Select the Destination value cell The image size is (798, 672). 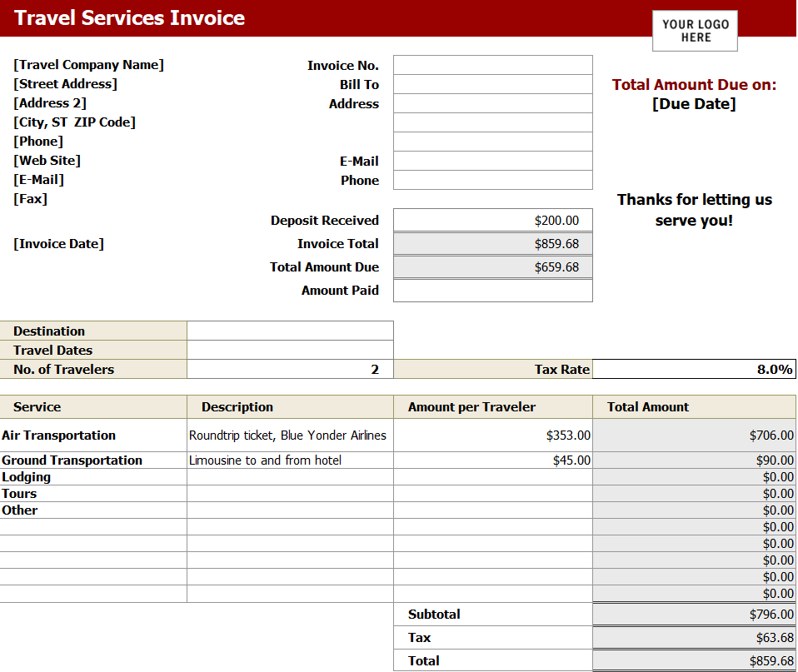point(290,331)
